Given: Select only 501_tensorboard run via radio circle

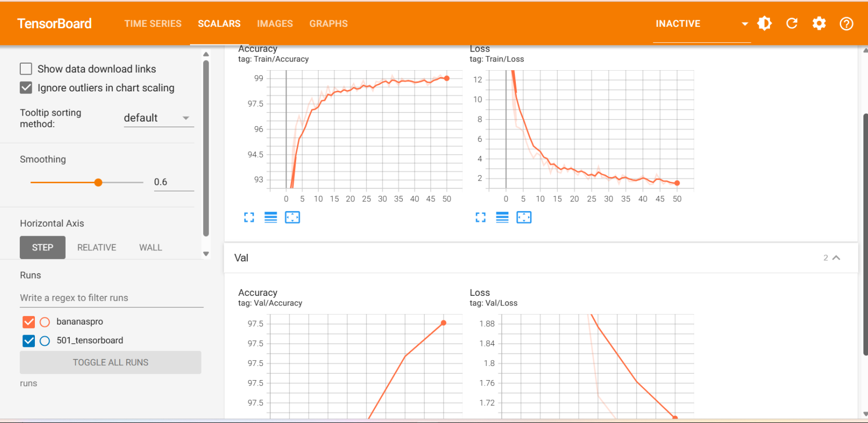Looking at the screenshot, I should [x=45, y=341].
